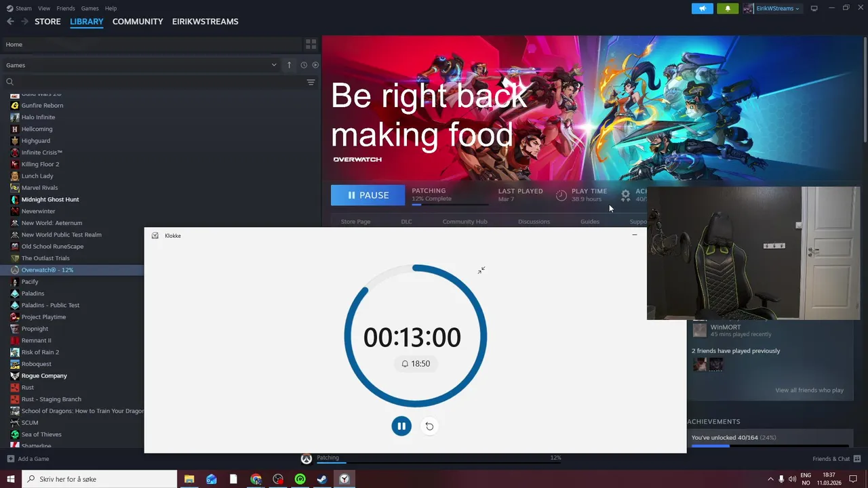Open File Explorer from taskbar

pos(189,479)
